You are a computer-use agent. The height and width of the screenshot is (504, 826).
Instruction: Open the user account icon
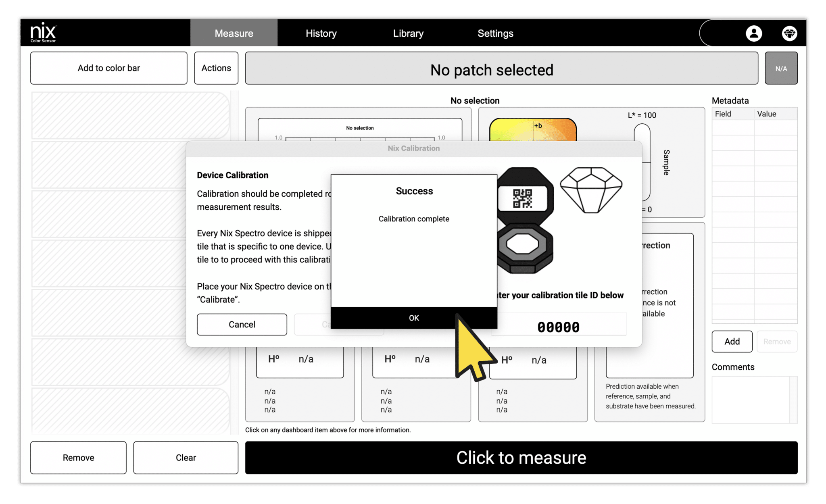pyautogui.click(x=754, y=33)
